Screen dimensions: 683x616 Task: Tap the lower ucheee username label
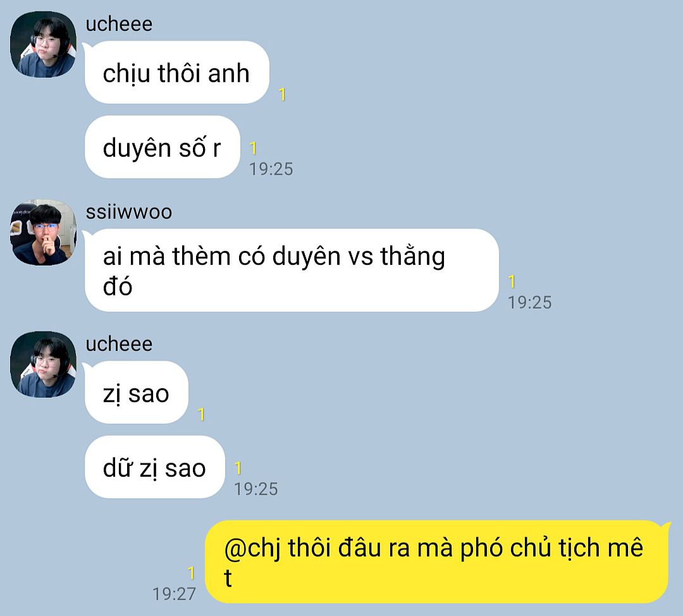(x=119, y=344)
